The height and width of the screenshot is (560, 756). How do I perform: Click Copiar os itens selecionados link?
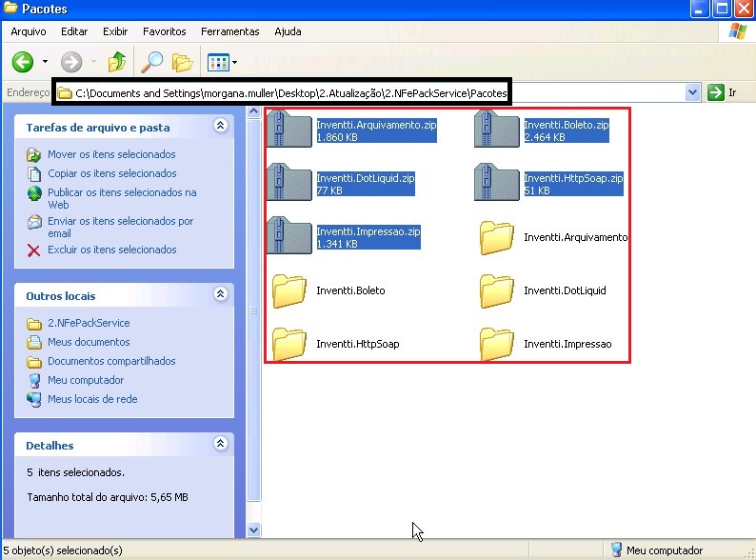pyautogui.click(x=111, y=173)
